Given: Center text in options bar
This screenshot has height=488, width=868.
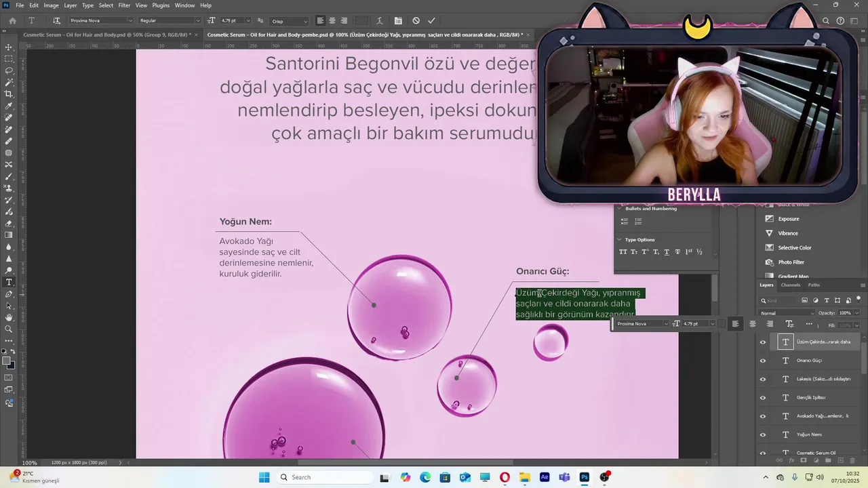Looking at the screenshot, I should tap(332, 20).
